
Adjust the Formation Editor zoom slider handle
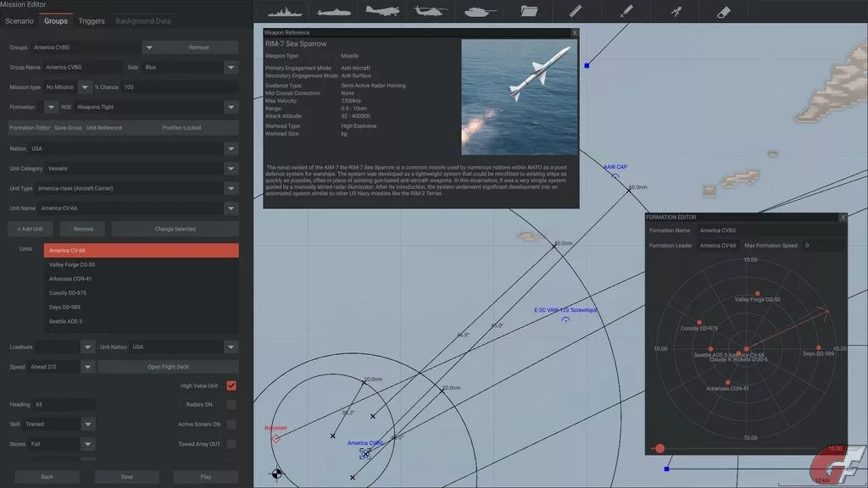[x=659, y=448]
